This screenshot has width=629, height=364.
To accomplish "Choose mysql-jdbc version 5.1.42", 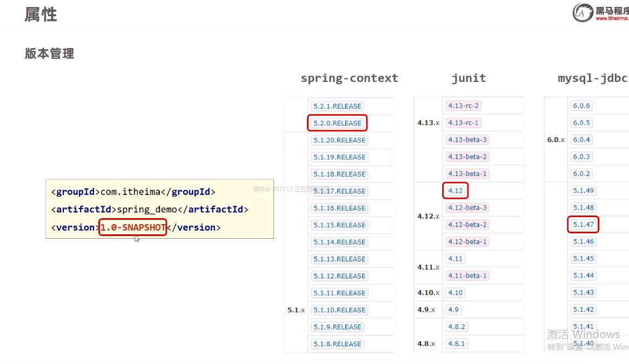I will [583, 309].
